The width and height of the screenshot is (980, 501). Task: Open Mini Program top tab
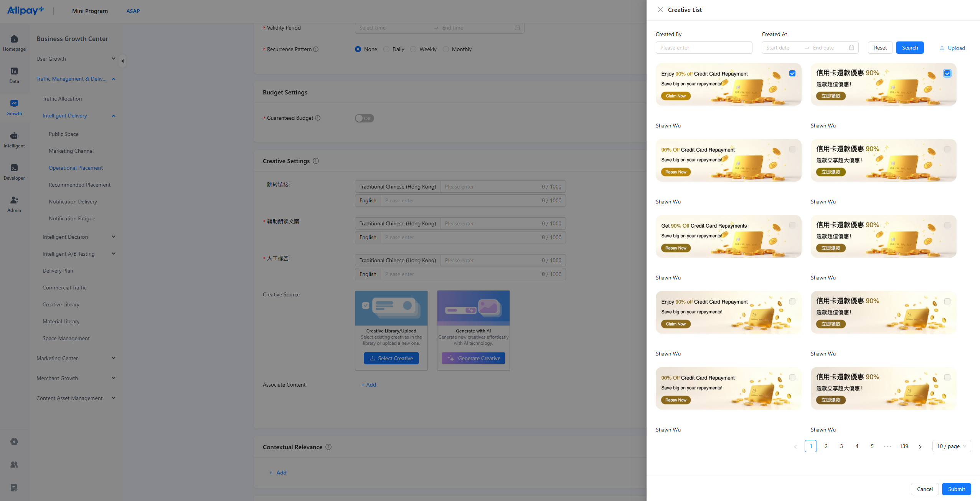[x=90, y=11]
